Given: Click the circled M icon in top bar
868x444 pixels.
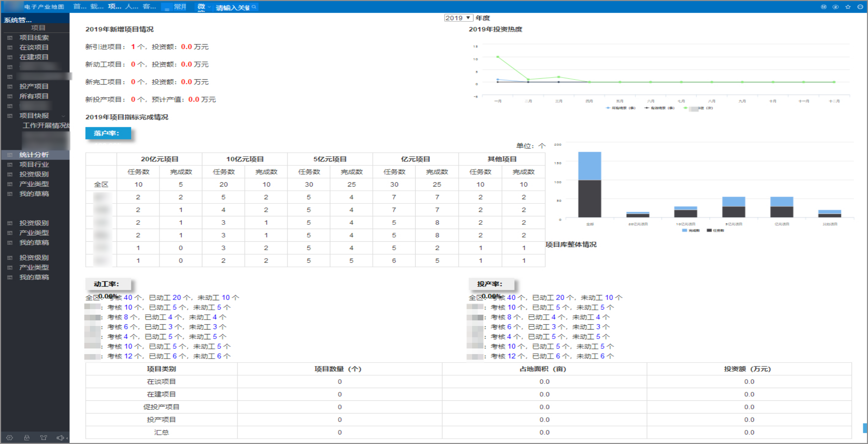Looking at the screenshot, I should (x=823, y=7).
